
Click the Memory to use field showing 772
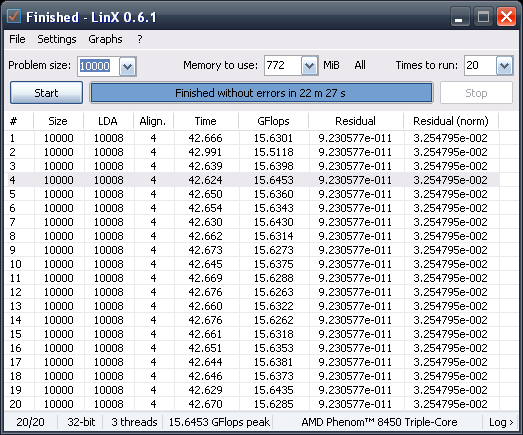(x=283, y=65)
